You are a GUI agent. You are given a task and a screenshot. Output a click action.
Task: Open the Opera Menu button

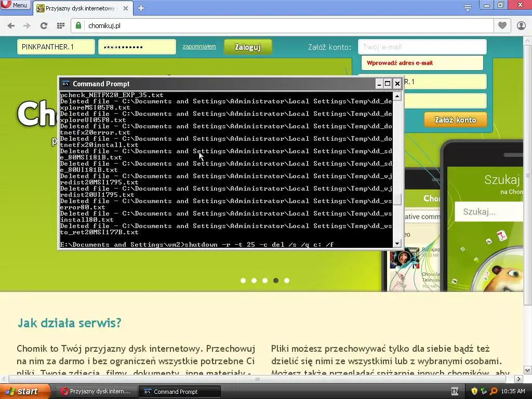[x=15, y=5]
